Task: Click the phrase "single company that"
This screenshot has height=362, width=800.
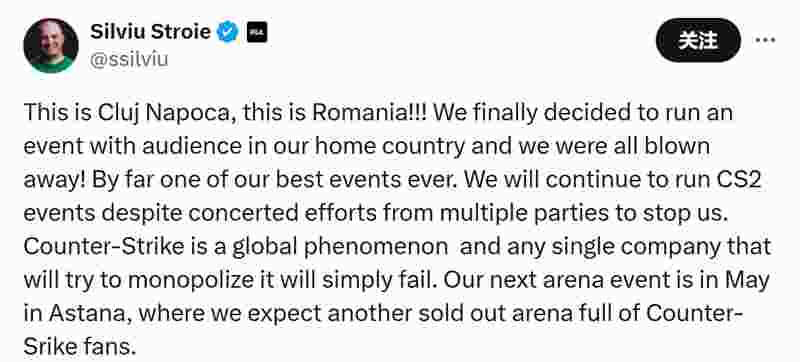Action: [x=668, y=247]
